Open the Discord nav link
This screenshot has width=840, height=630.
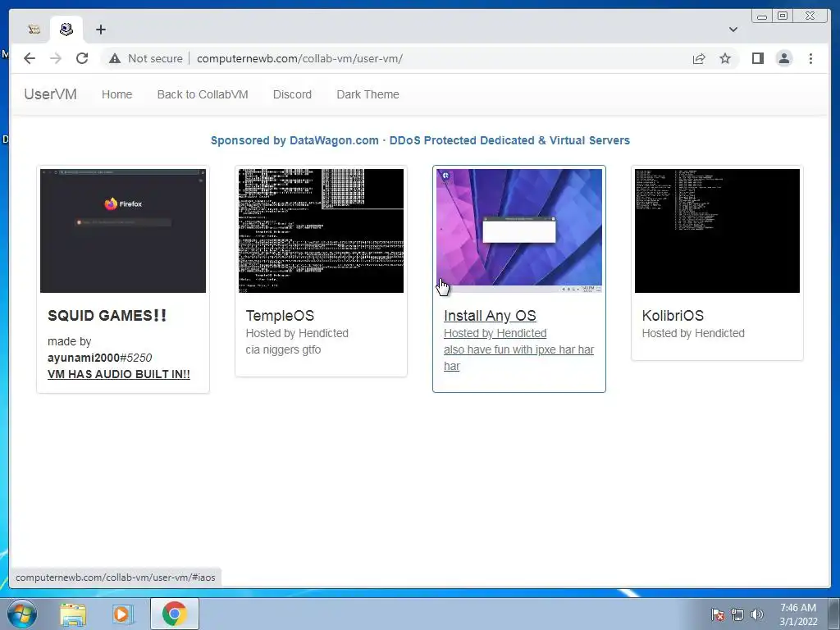[x=292, y=94]
